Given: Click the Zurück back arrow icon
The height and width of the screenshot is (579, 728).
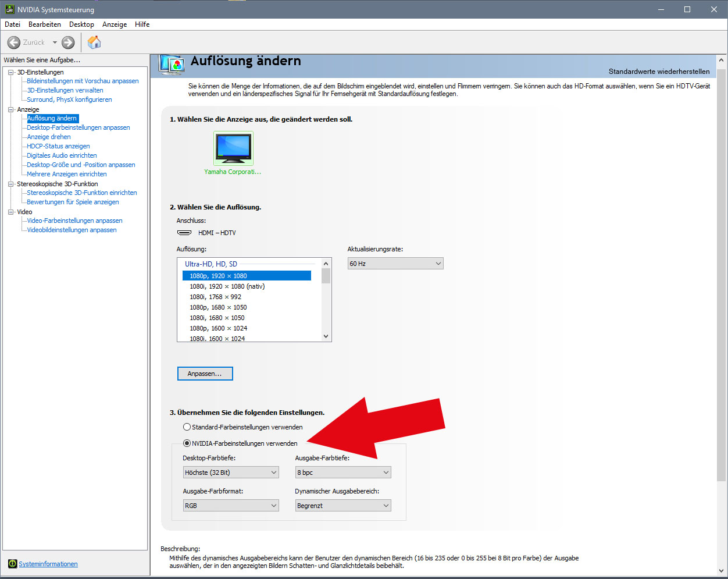Looking at the screenshot, I should 14,42.
